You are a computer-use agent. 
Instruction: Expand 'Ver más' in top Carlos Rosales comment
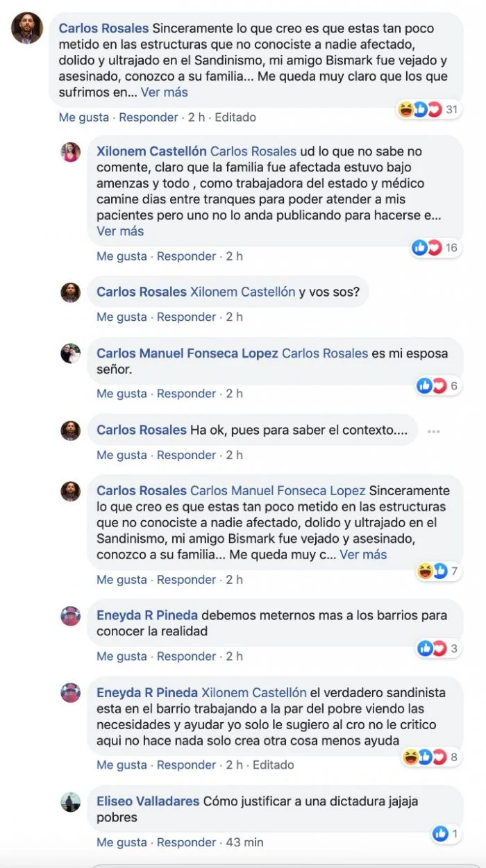(x=165, y=92)
